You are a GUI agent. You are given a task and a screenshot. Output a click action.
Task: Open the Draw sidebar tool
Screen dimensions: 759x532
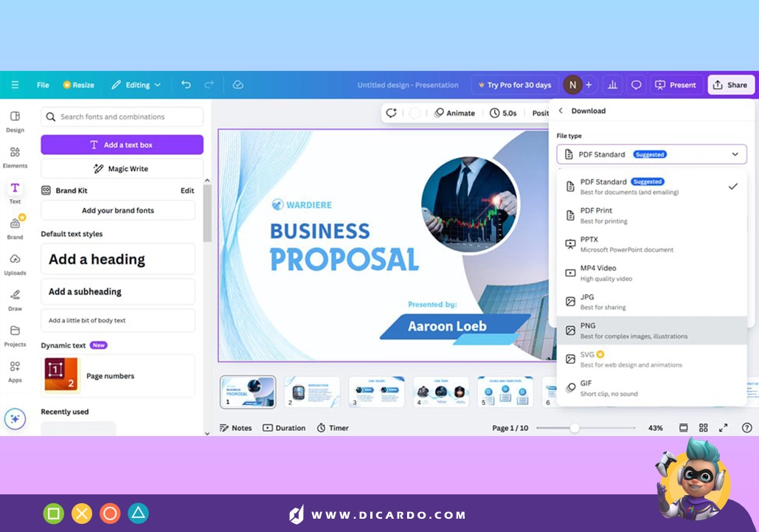click(15, 300)
